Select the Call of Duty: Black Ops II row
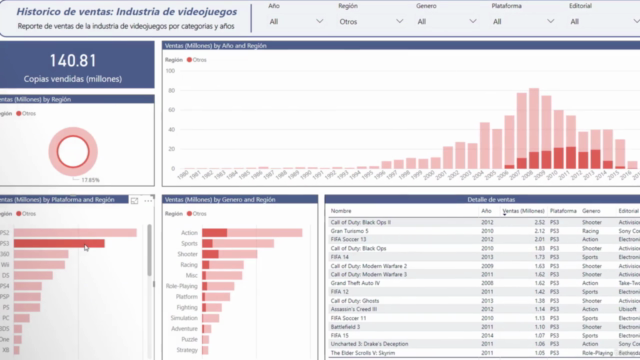 (x=484, y=222)
